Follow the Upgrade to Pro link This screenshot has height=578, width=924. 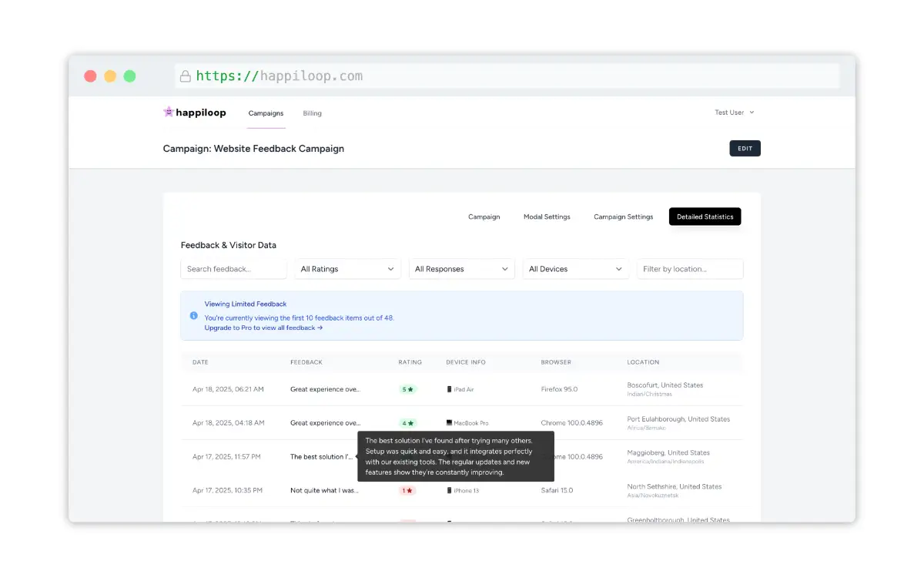263,328
